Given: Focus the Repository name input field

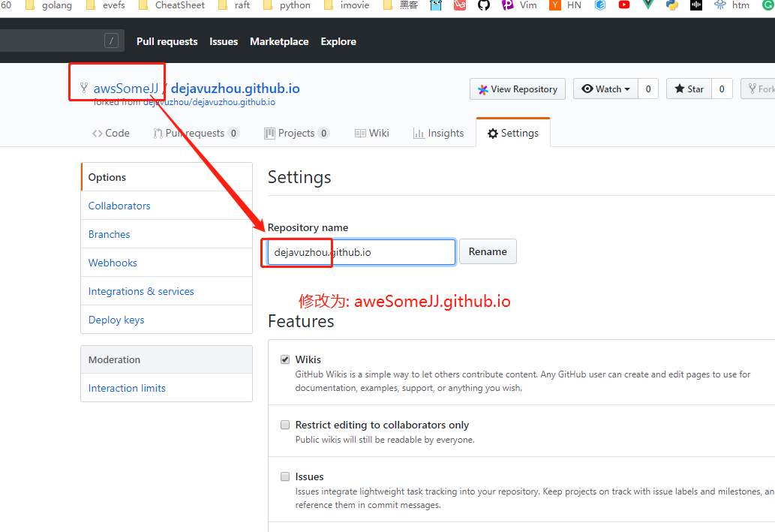Looking at the screenshot, I should point(362,252).
